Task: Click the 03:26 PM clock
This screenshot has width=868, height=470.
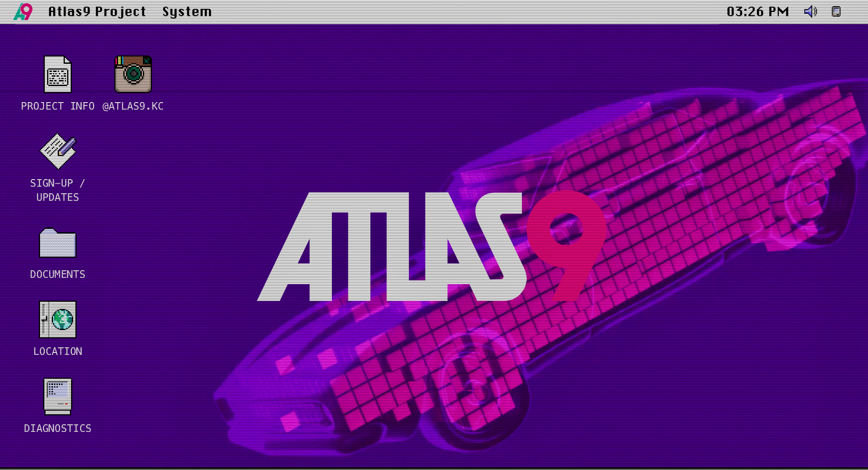Action: pyautogui.click(x=758, y=12)
